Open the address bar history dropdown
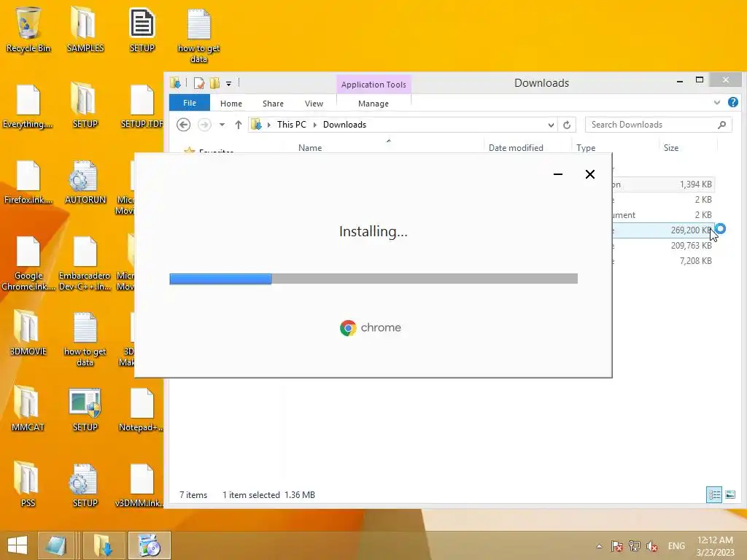 (x=551, y=125)
